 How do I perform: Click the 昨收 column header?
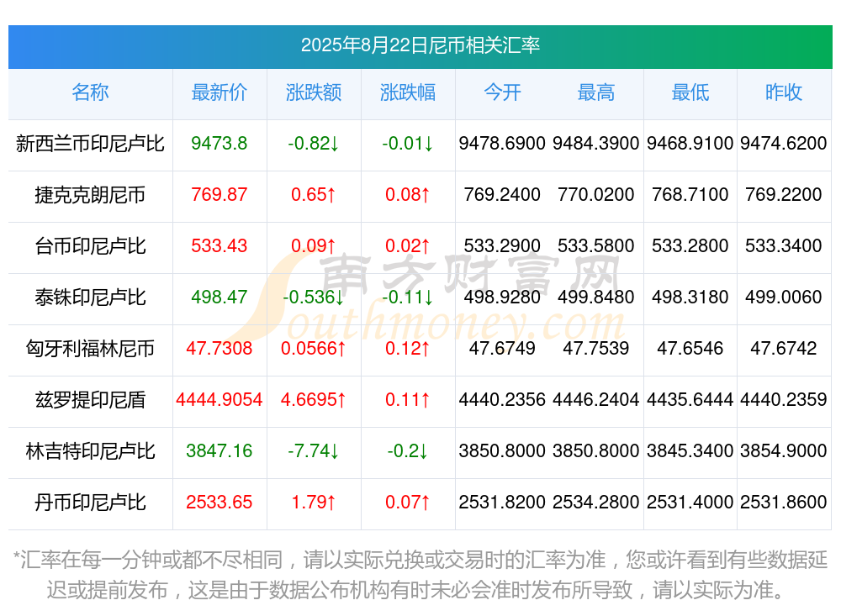pos(784,92)
